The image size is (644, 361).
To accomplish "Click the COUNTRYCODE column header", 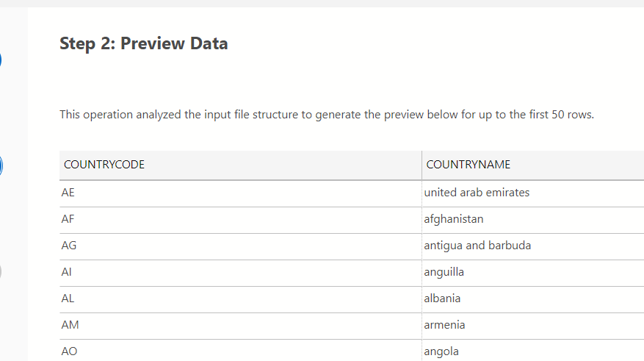I will [x=104, y=165].
